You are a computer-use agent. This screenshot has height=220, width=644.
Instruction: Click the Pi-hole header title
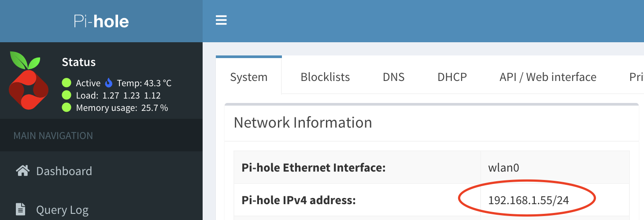(101, 21)
